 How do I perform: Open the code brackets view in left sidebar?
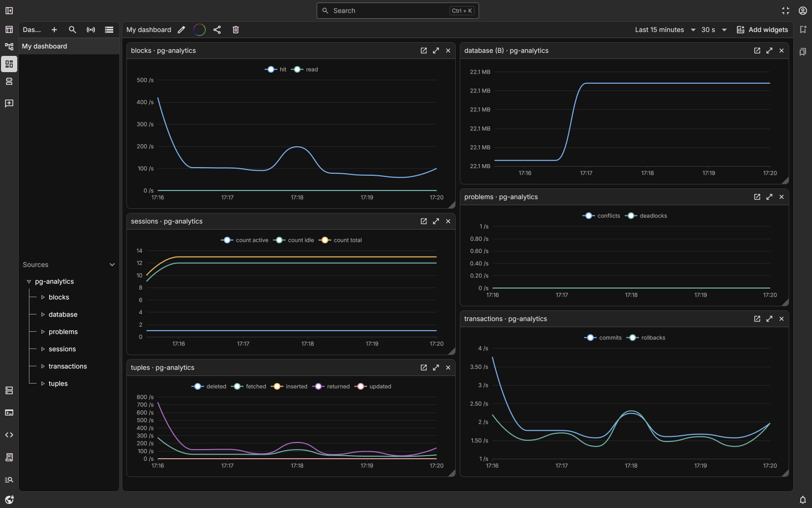[9, 435]
